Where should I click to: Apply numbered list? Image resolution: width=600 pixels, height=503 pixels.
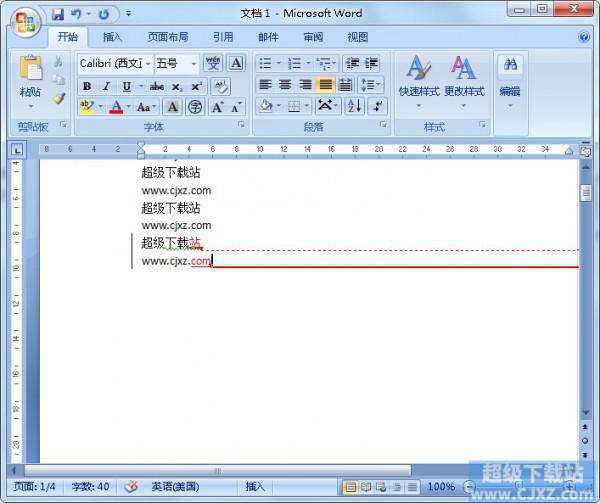[x=295, y=63]
